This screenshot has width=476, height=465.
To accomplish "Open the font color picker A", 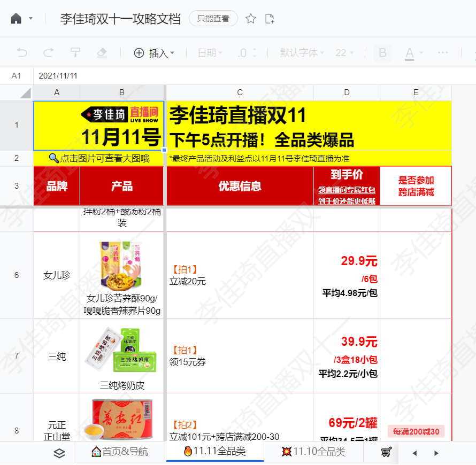I will (409, 53).
